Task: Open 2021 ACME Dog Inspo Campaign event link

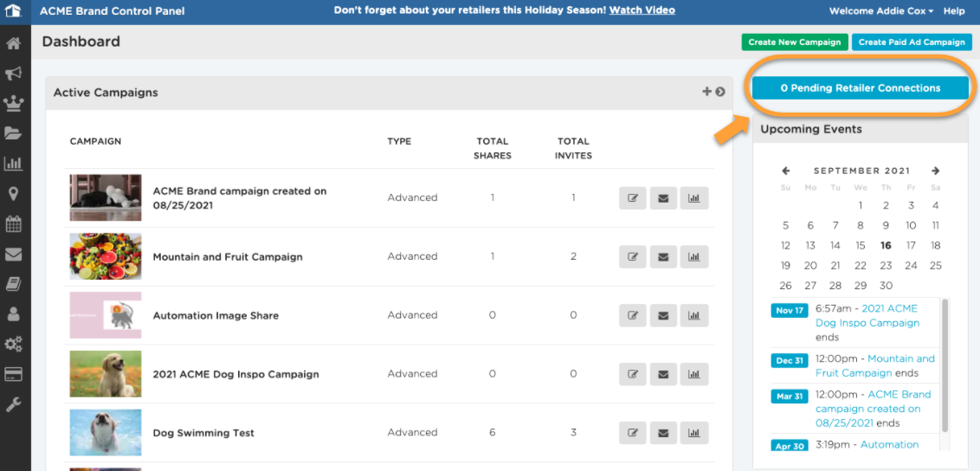Action: click(867, 315)
